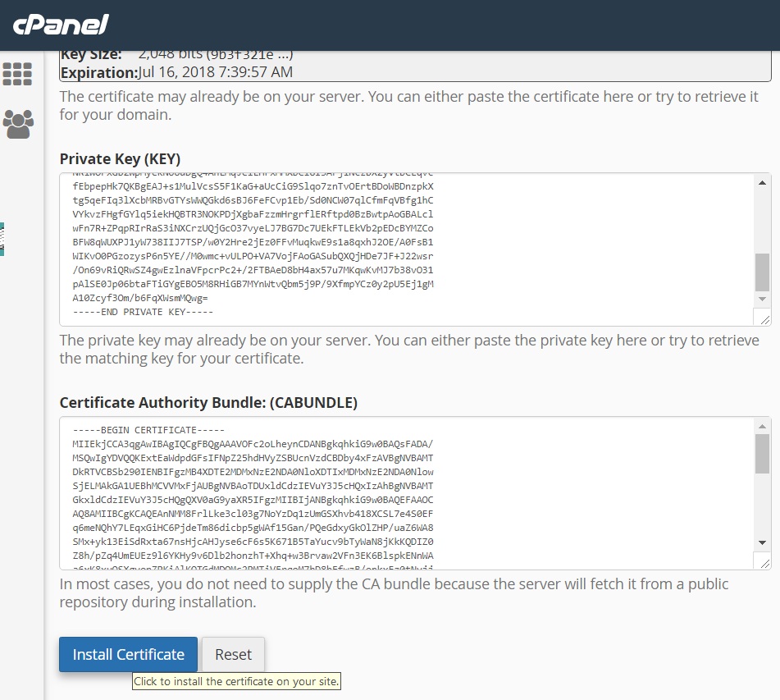
Task: Click inside the CABUNDLE text area
Action: 407,493
